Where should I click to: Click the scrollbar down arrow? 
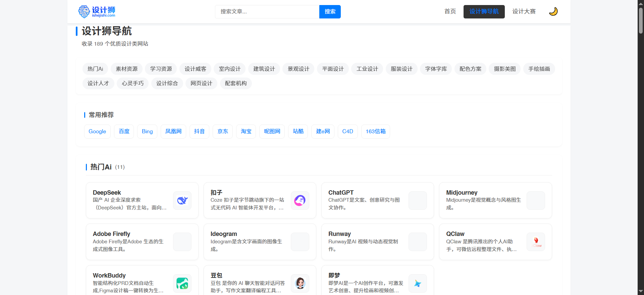point(641,292)
